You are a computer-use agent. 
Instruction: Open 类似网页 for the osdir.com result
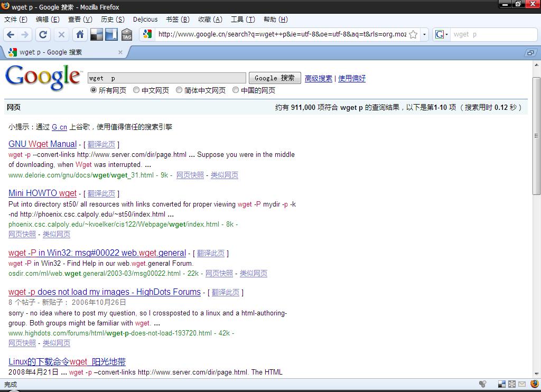point(253,273)
